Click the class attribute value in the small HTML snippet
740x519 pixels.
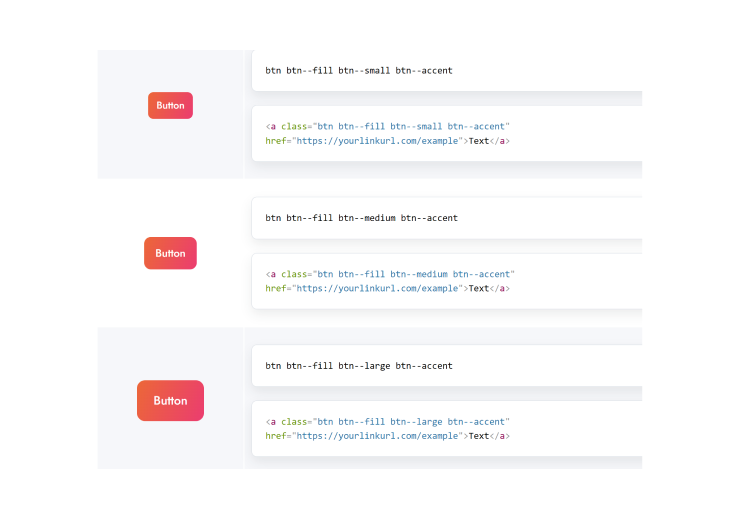click(410, 127)
